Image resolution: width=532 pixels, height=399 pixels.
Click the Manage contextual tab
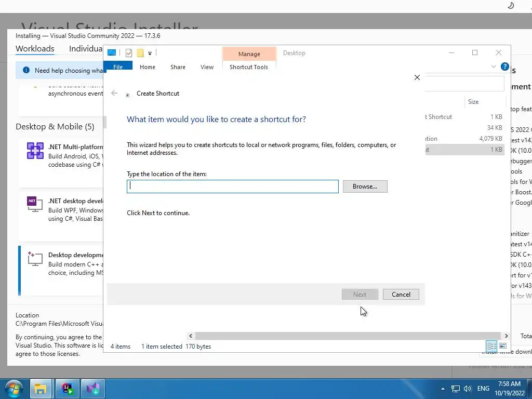[x=249, y=54]
